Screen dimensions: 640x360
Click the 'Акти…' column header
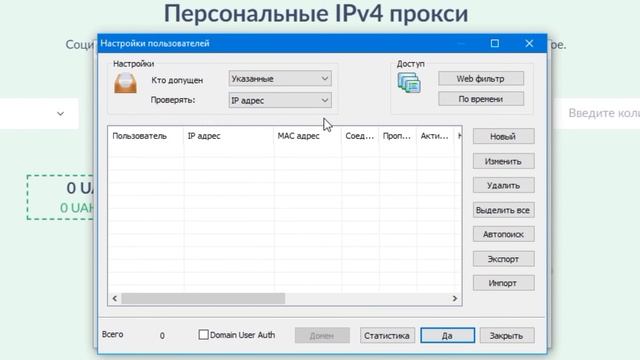pos(435,136)
